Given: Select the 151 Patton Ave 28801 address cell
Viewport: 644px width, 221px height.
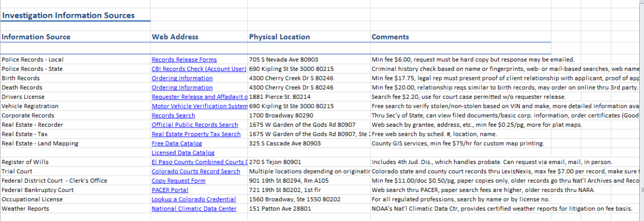Looking at the screenshot, I should [x=279, y=209].
